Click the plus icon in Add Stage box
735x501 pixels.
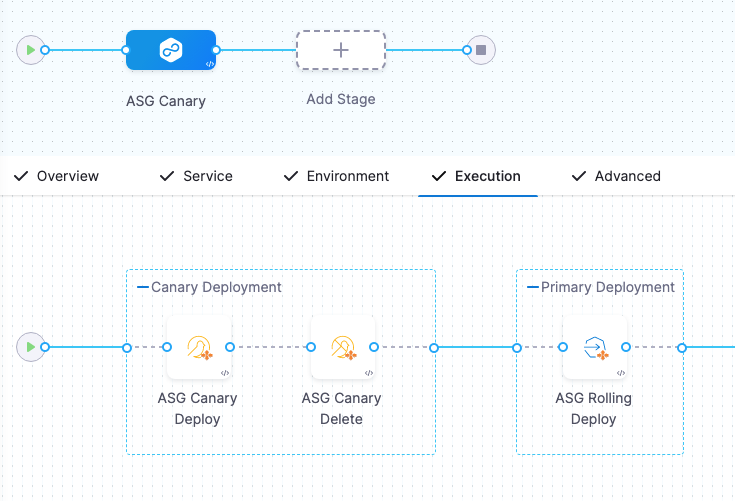[340, 50]
